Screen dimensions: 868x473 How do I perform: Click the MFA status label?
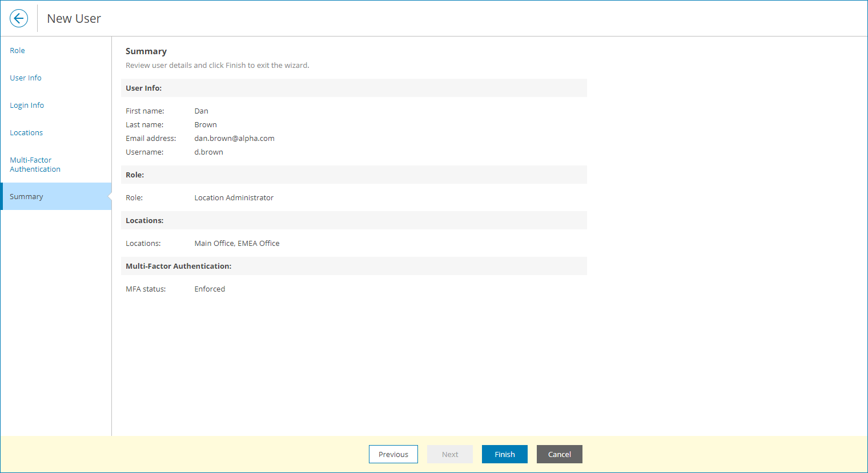146,289
